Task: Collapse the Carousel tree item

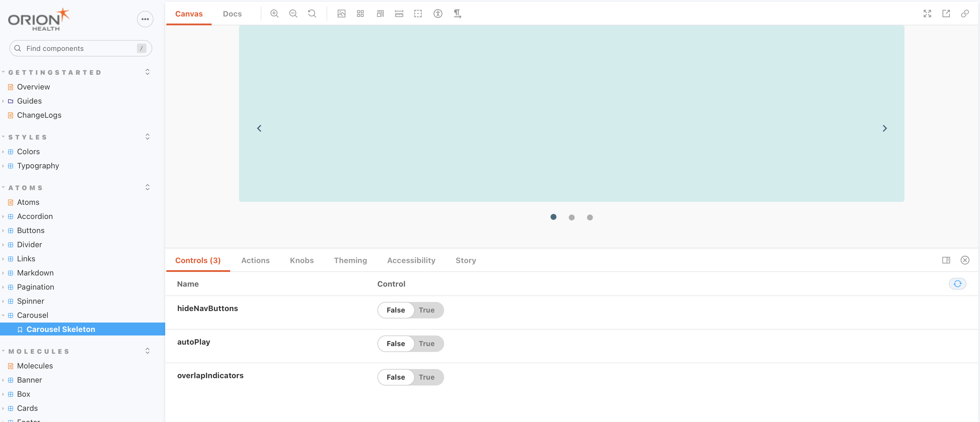Action: [32, 315]
